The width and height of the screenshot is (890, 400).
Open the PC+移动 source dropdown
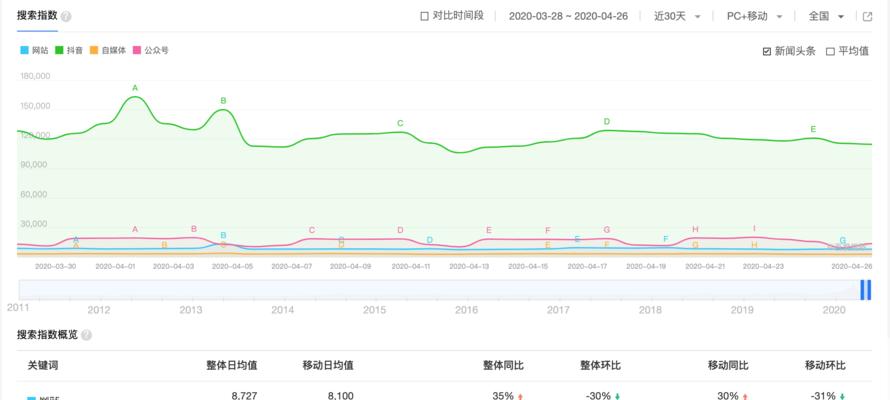pos(754,16)
